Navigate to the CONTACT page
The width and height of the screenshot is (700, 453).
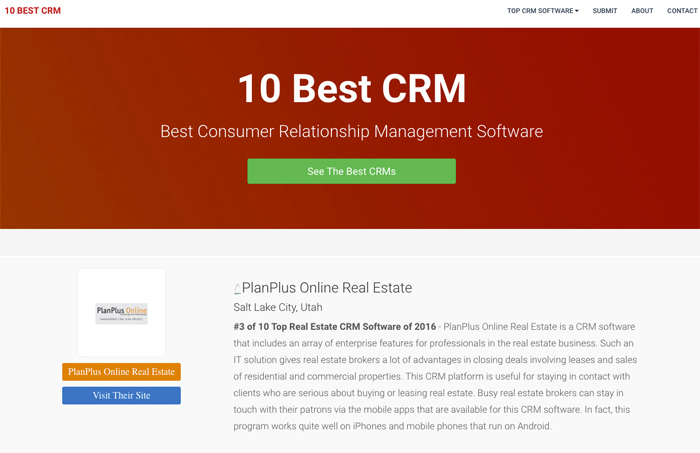(x=682, y=11)
